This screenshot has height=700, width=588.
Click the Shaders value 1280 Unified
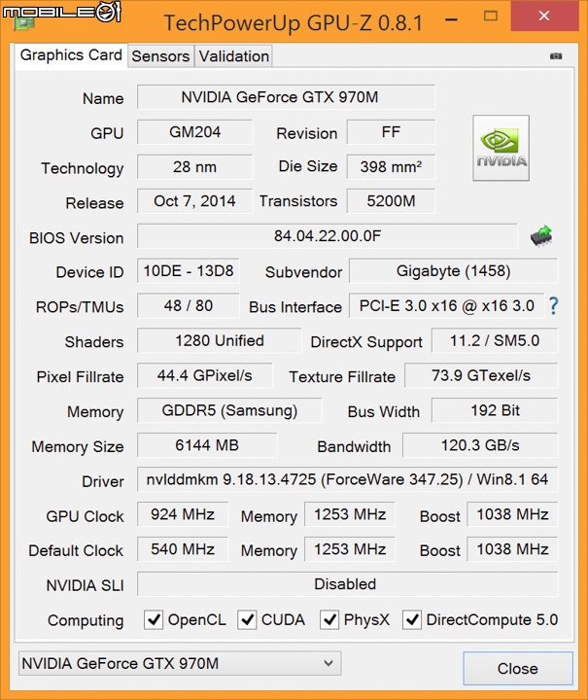pos(219,340)
